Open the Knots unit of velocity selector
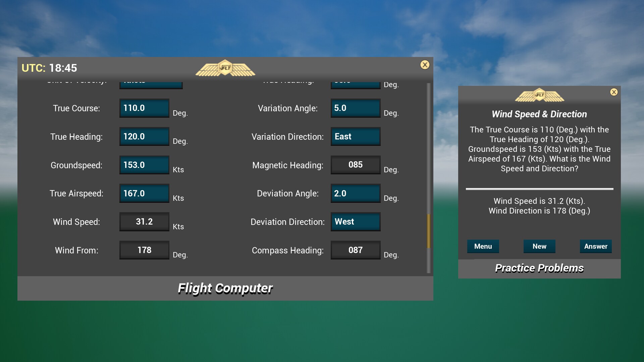 pos(151,82)
